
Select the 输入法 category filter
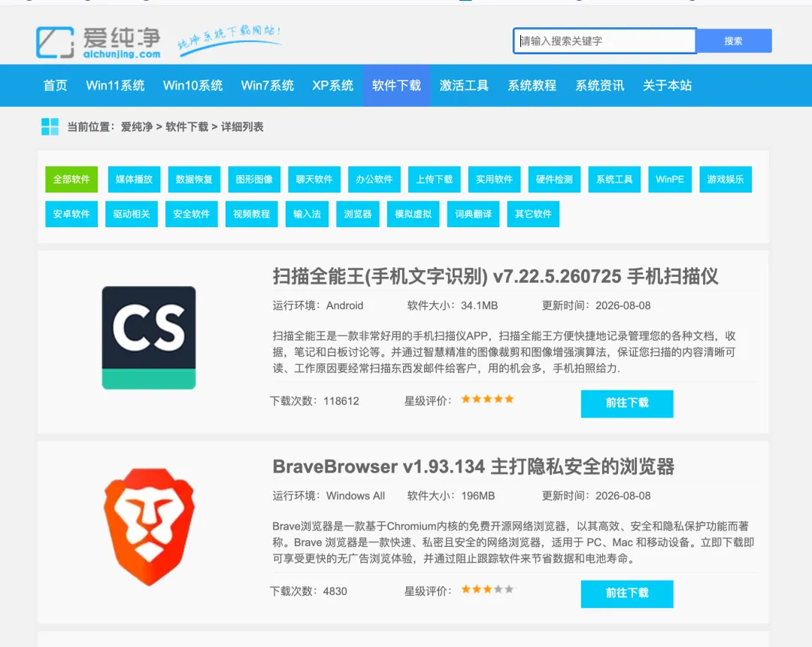coord(307,214)
